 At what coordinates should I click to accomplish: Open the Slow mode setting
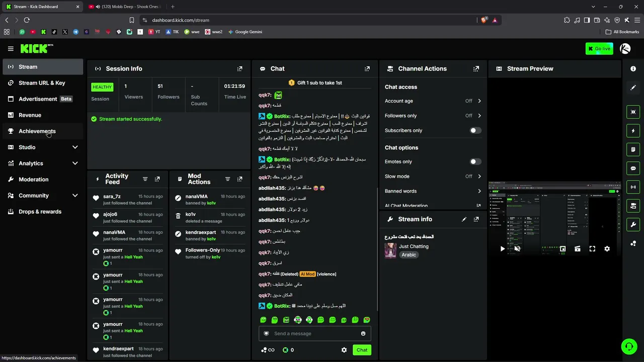point(433,176)
